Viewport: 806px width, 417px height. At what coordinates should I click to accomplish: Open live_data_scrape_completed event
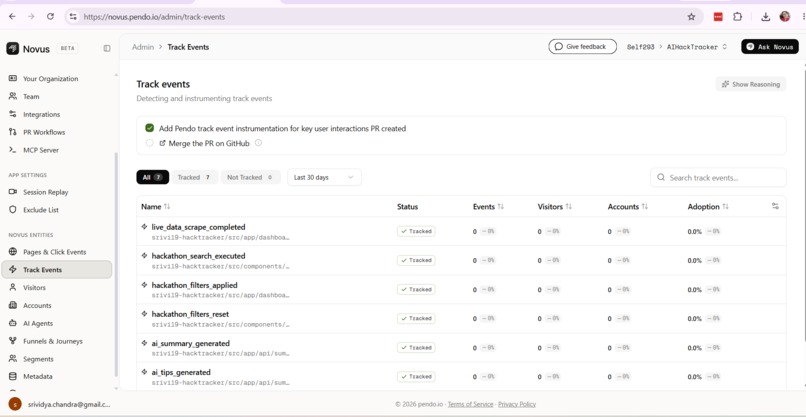(198, 227)
